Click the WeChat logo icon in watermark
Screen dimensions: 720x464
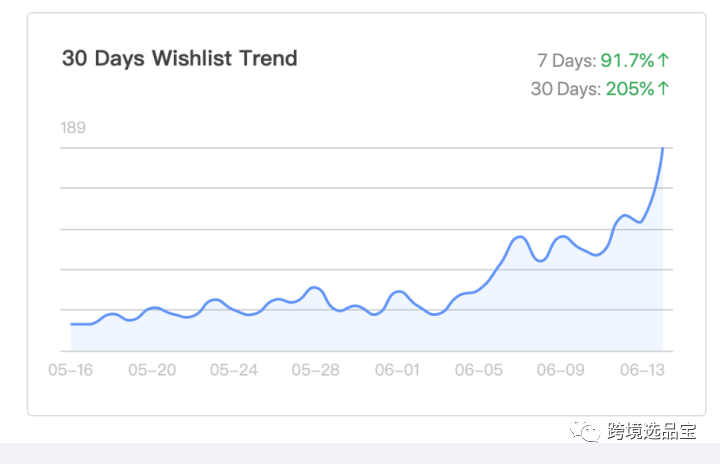pyautogui.click(x=587, y=431)
